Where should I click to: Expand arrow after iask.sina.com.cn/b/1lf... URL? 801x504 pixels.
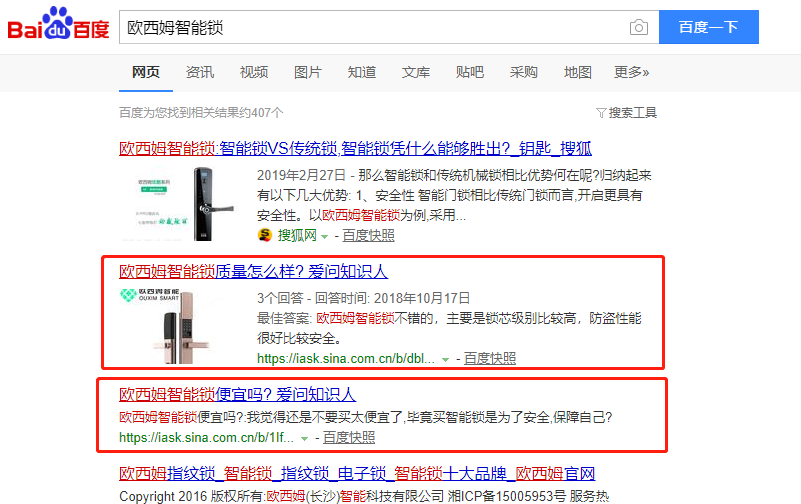pyautogui.click(x=305, y=438)
